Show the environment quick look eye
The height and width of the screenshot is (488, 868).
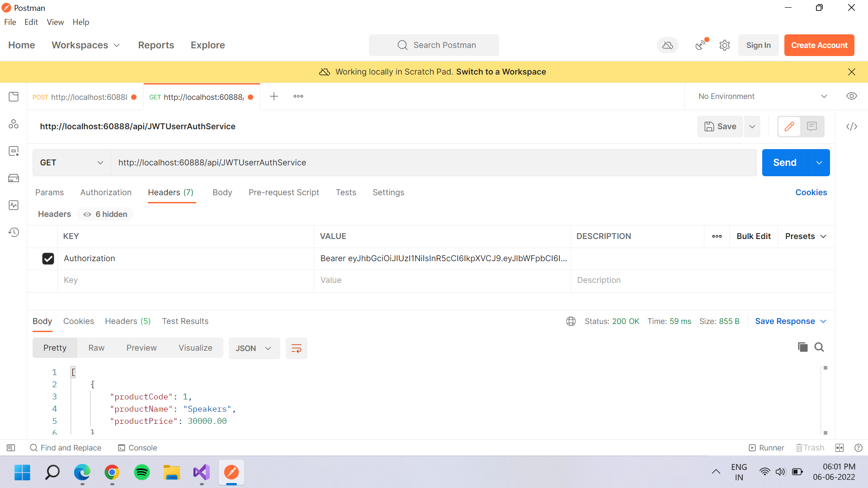pos(852,96)
